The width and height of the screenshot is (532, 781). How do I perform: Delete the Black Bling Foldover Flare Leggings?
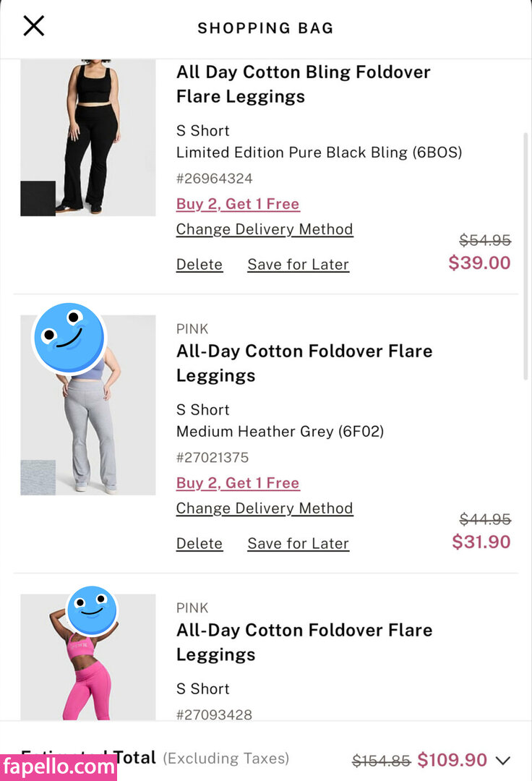click(199, 265)
